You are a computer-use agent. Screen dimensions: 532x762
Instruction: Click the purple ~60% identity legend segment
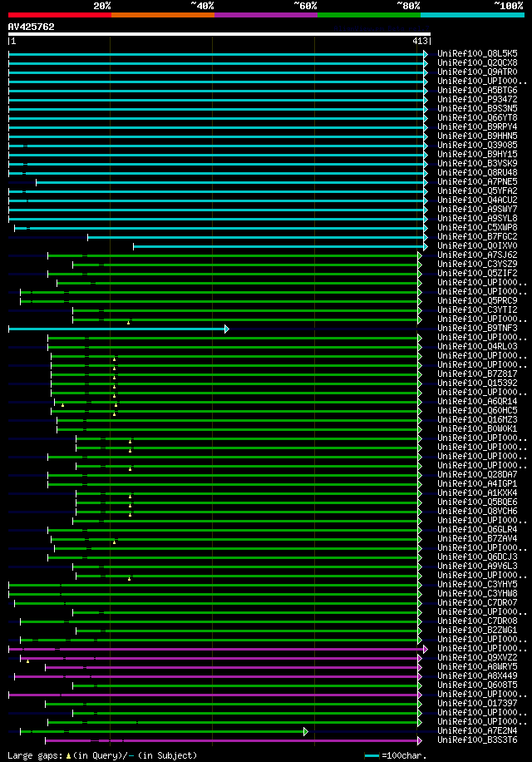tap(266, 15)
